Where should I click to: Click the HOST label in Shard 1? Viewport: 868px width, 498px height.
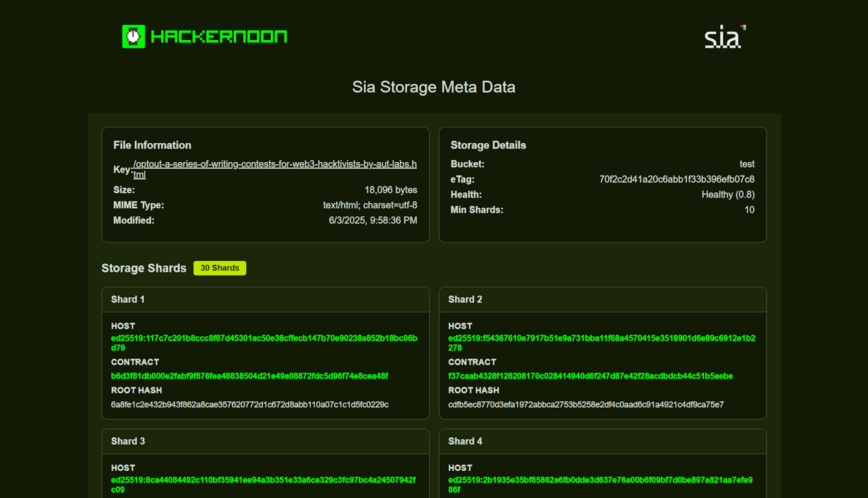pyautogui.click(x=123, y=326)
